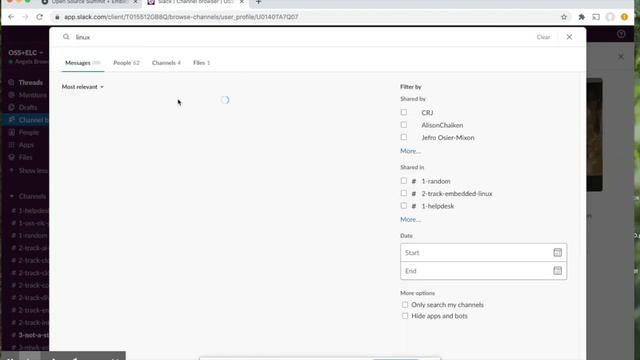Open Apps in the Slack sidebar
640x360 pixels.
tap(28, 145)
